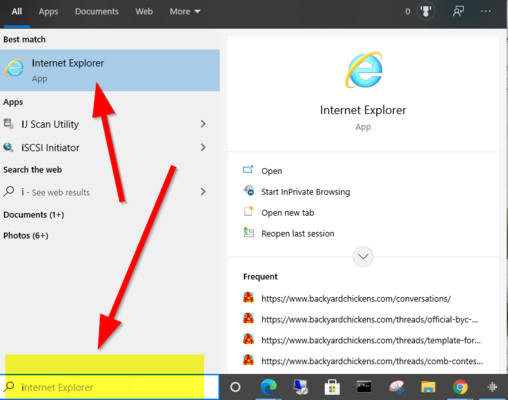Screen dimensions: 508x400
Task: Click the rightmost taskbar gear-like icon
Action: coord(492,387)
